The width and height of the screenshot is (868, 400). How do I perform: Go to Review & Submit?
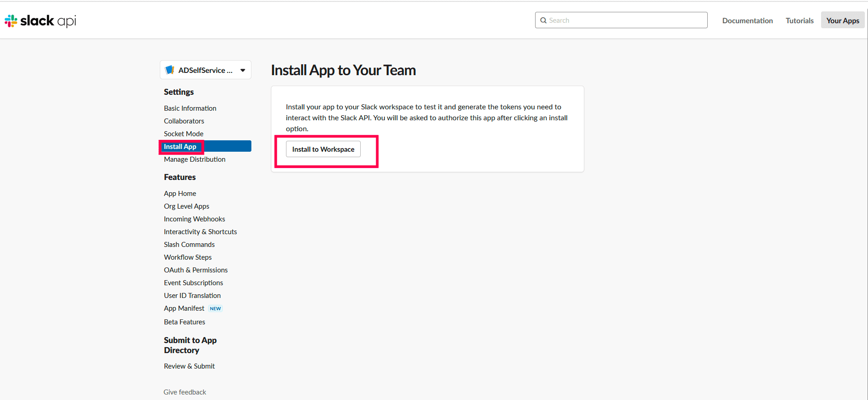point(189,366)
